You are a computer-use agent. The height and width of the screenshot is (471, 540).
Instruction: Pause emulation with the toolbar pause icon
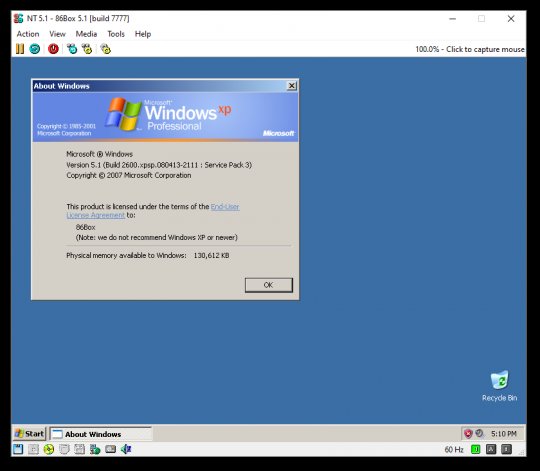click(20, 49)
